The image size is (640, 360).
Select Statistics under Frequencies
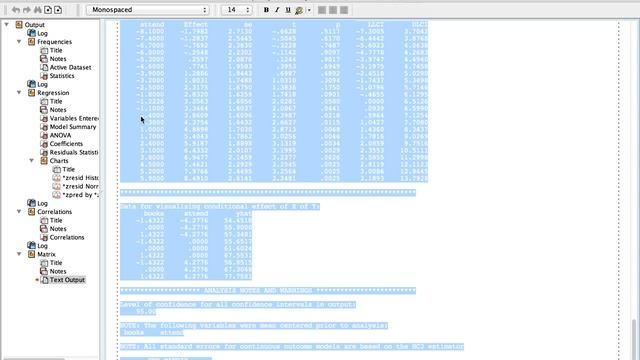[62, 76]
